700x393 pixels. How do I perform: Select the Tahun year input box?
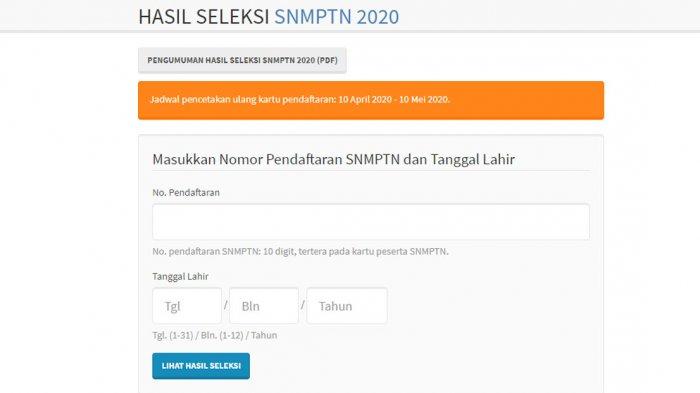pyautogui.click(x=347, y=306)
